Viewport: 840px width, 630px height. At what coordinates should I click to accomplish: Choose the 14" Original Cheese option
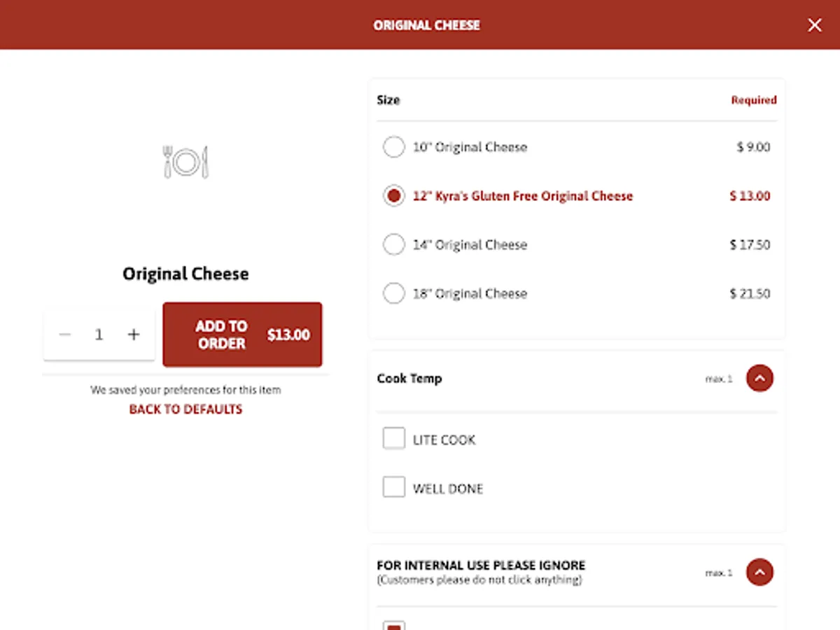click(394, 245)
